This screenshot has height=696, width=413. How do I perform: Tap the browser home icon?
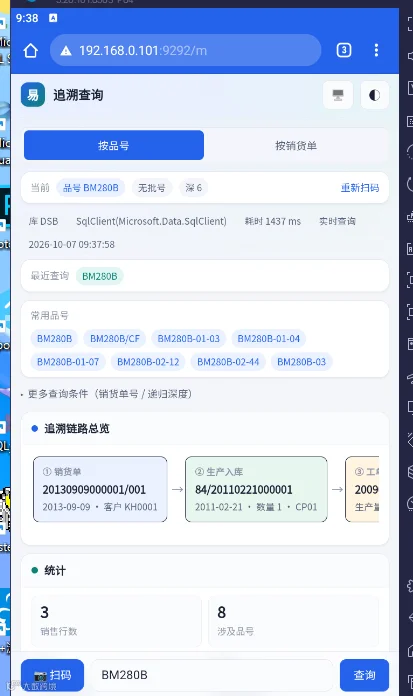coord(31,50)
